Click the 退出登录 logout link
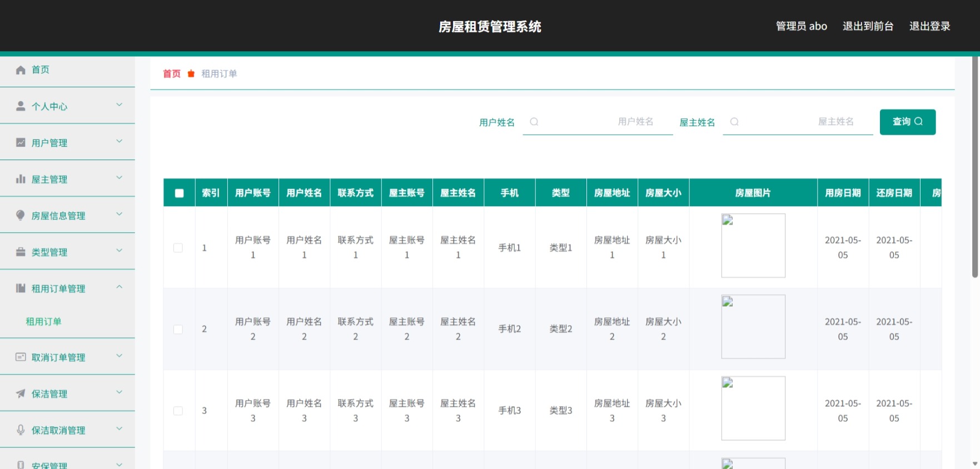The height and width of the screenshot is (469, 980). coord(929,26)
